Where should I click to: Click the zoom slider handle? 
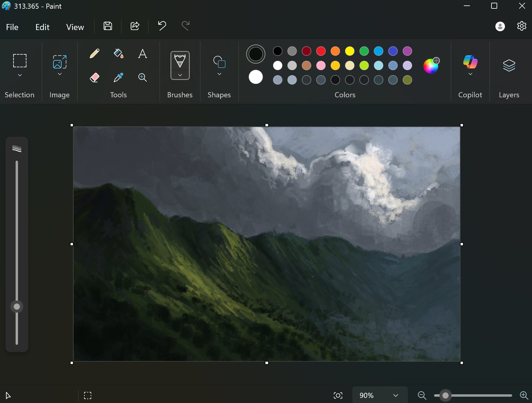[446, 395]
